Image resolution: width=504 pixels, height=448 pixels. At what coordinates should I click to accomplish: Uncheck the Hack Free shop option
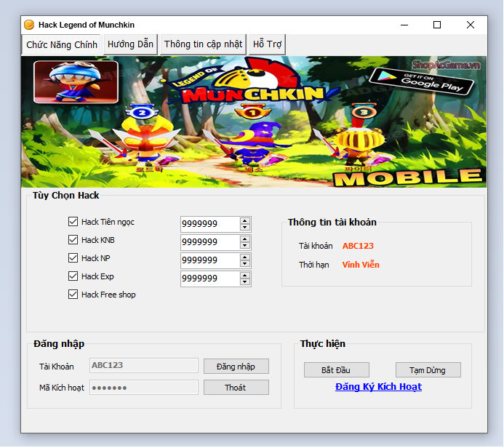[73, 295]
